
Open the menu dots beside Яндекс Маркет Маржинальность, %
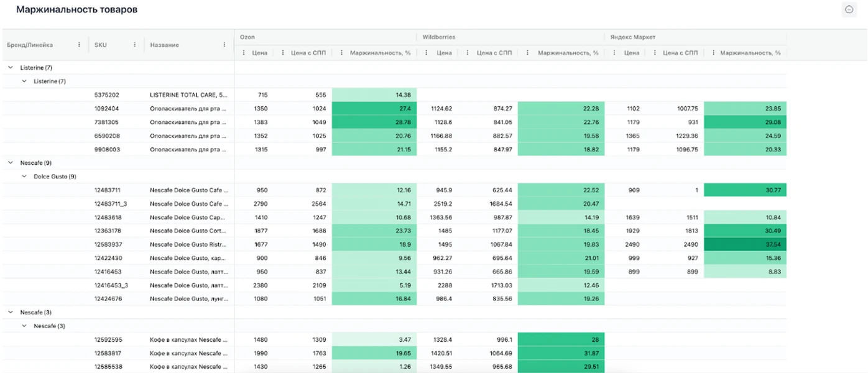click(713, 53)
